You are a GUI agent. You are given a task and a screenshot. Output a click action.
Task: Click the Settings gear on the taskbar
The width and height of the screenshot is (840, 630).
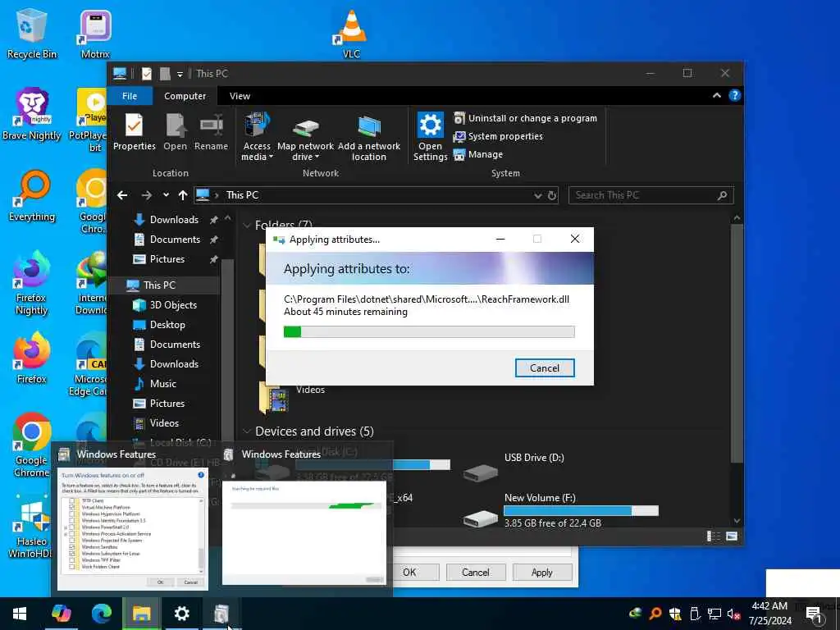click(181, 614)
